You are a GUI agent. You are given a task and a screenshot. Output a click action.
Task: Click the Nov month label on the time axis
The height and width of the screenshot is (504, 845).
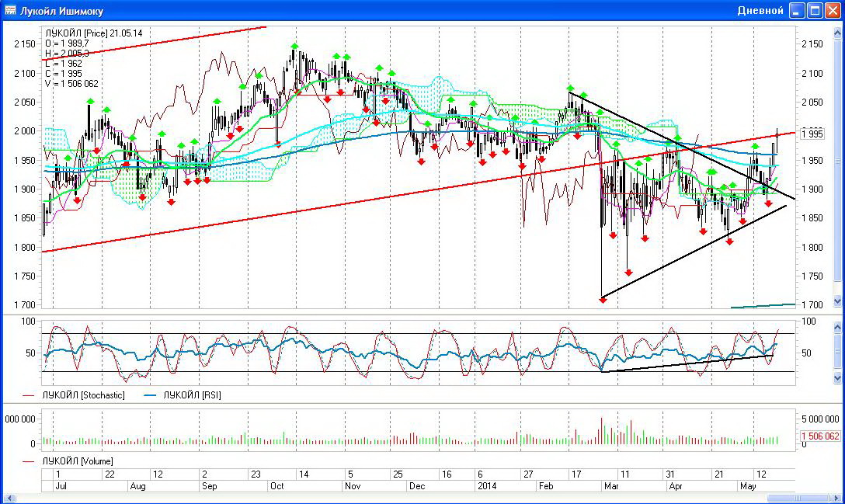pos(353,486)
